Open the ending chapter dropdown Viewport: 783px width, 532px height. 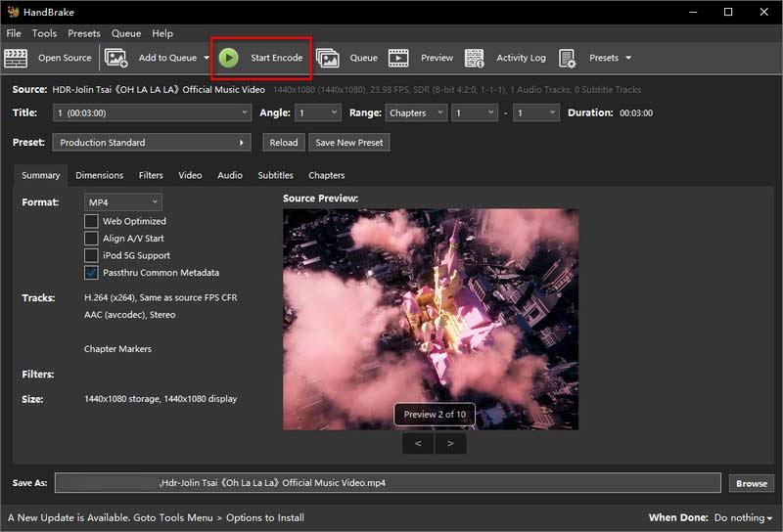point(535,112)
